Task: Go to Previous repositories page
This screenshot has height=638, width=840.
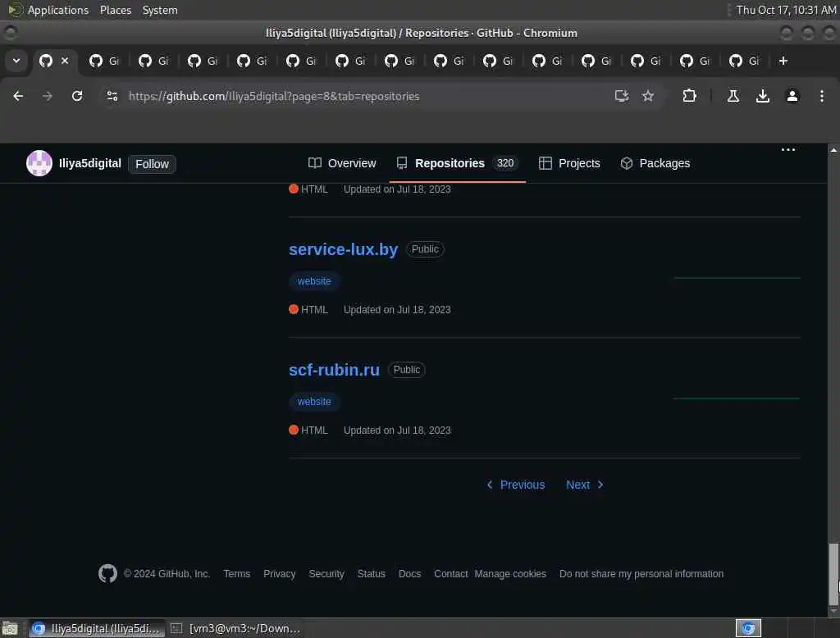Action: coord(515,485)
